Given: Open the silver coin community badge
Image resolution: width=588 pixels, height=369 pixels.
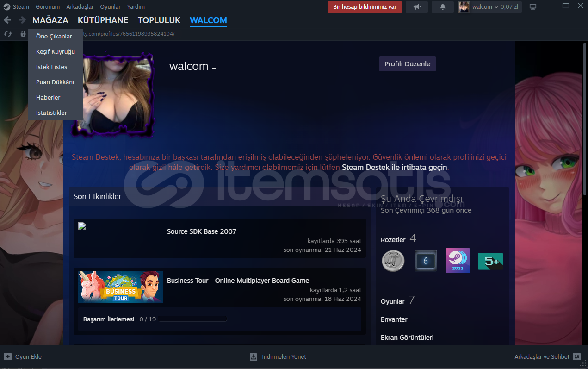Looking at the screenshot, I should point(393,261).
